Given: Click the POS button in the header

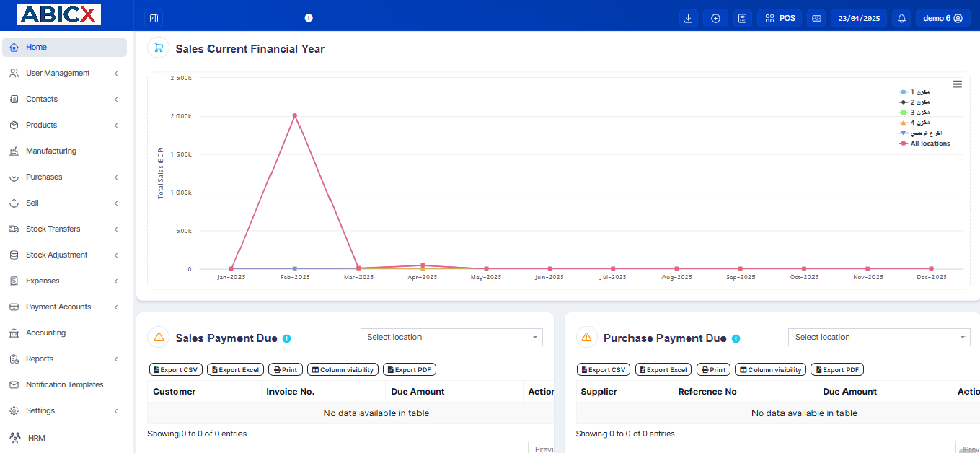Looking at the screenshot, I should click(x=780, y=18).
